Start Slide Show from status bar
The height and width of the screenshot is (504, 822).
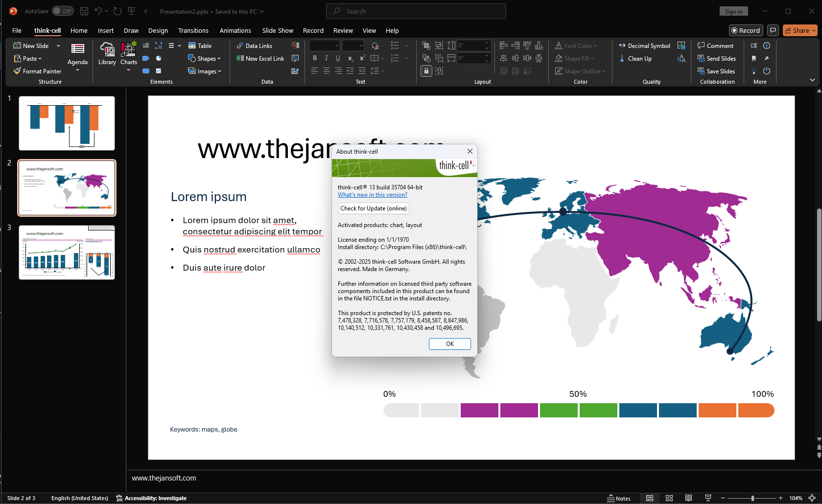[x=708, y=498]
